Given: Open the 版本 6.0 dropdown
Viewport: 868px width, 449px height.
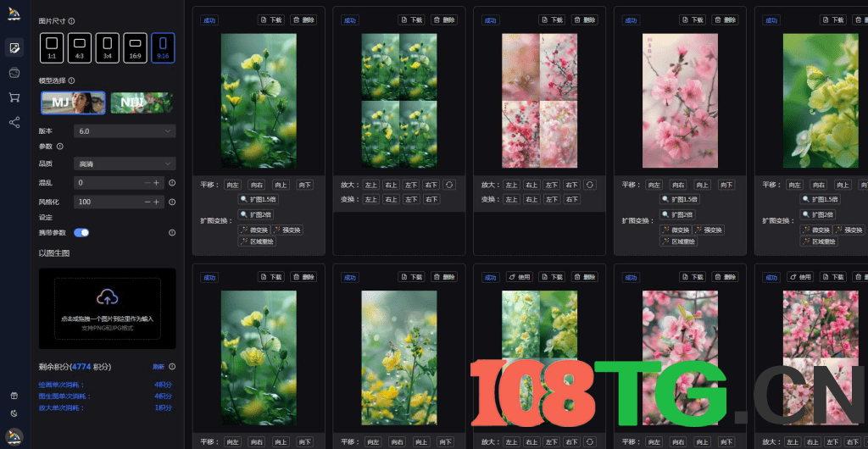Looking at the screenshot, I should click(125, 131).
